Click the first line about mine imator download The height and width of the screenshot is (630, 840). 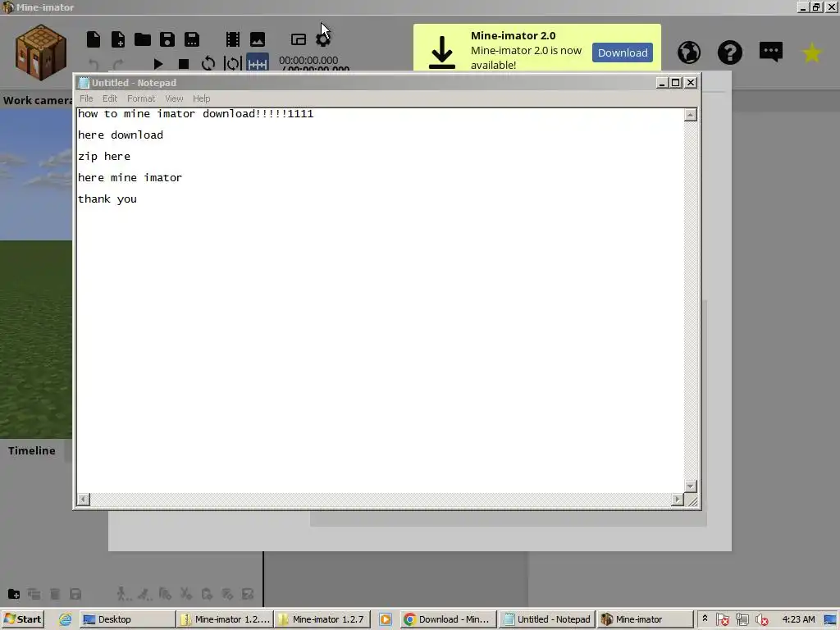[195, 113]
